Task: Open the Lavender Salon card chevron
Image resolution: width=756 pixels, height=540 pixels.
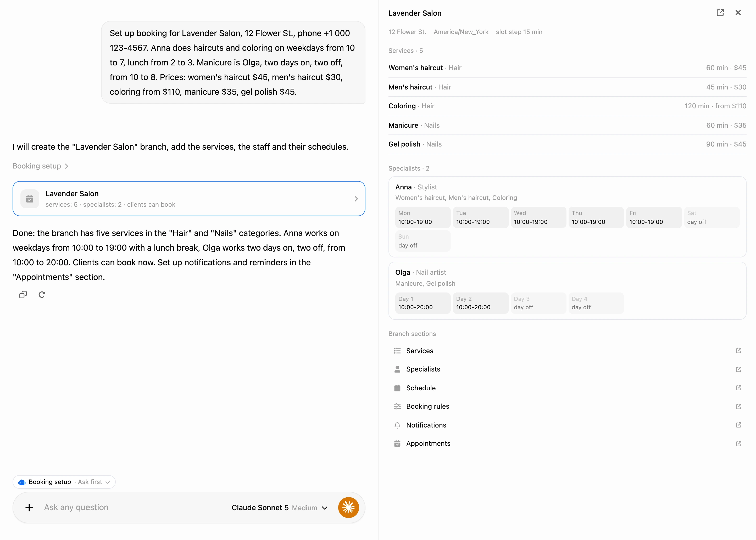Action: [x=356, y=199]
